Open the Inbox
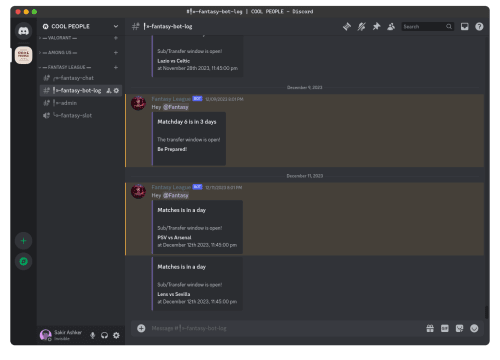500x360 pixels. (464, 27)
